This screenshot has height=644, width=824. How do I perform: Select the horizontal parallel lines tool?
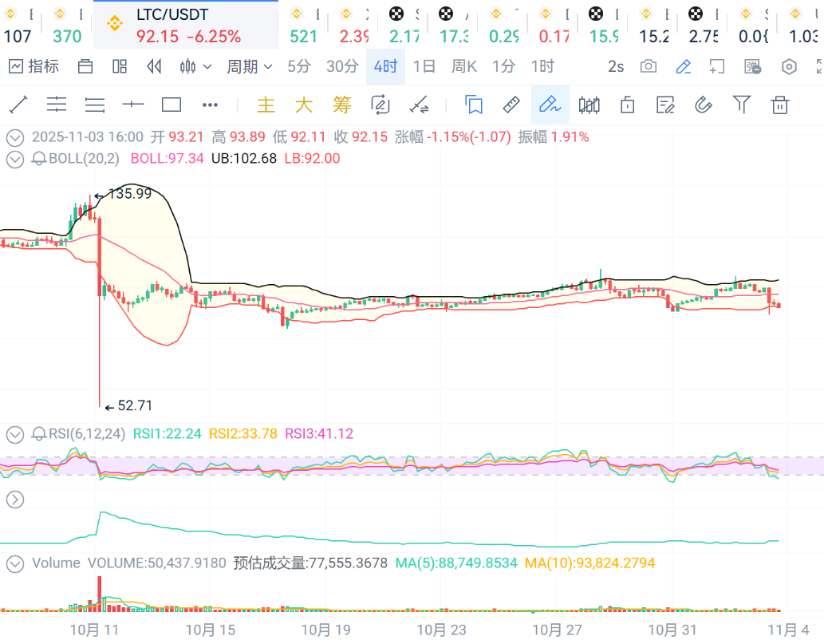click(x=95, y=105)
